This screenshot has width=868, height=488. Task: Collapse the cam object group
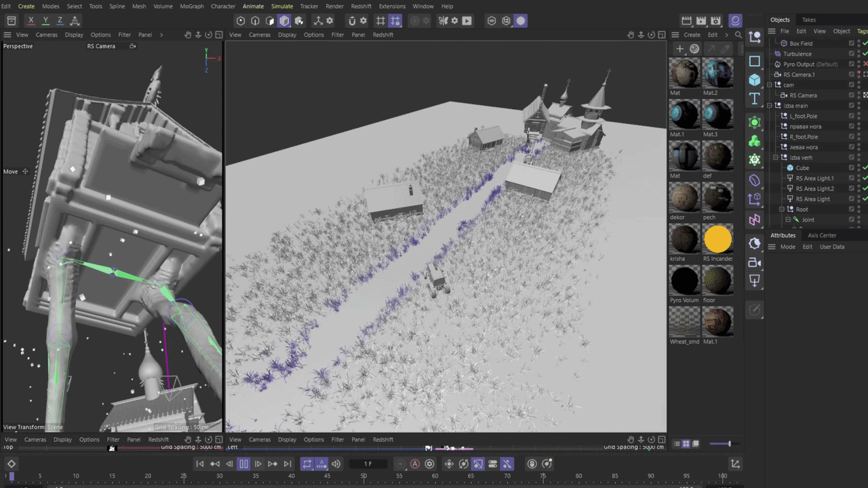770,85
